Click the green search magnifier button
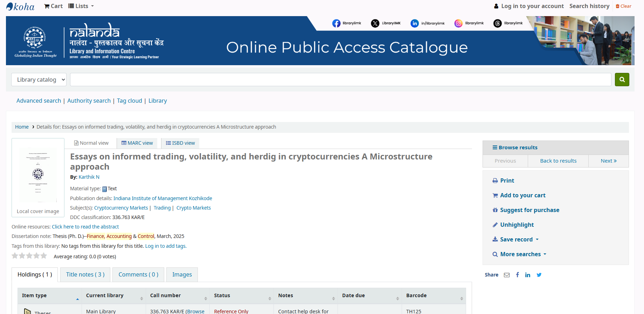 [622, 80]
